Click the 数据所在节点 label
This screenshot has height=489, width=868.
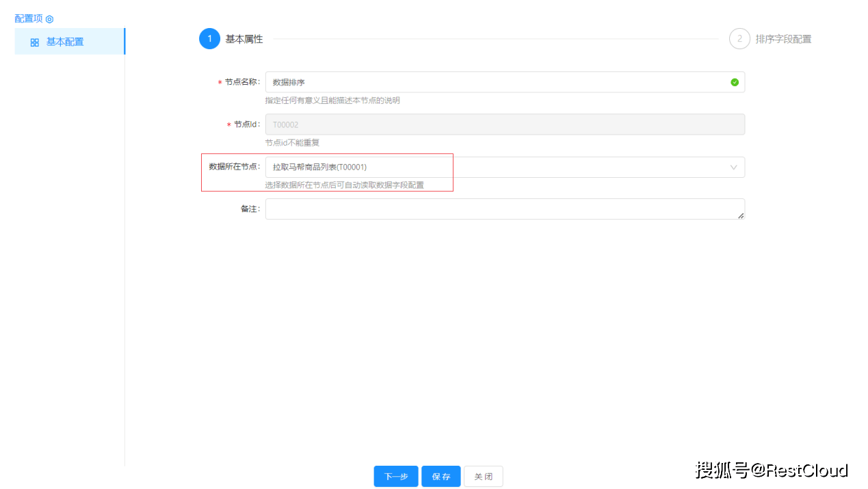point(235,167)
